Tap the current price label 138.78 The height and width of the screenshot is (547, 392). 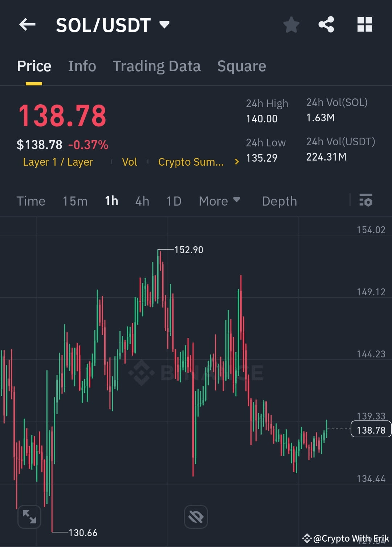coord(370,430)
